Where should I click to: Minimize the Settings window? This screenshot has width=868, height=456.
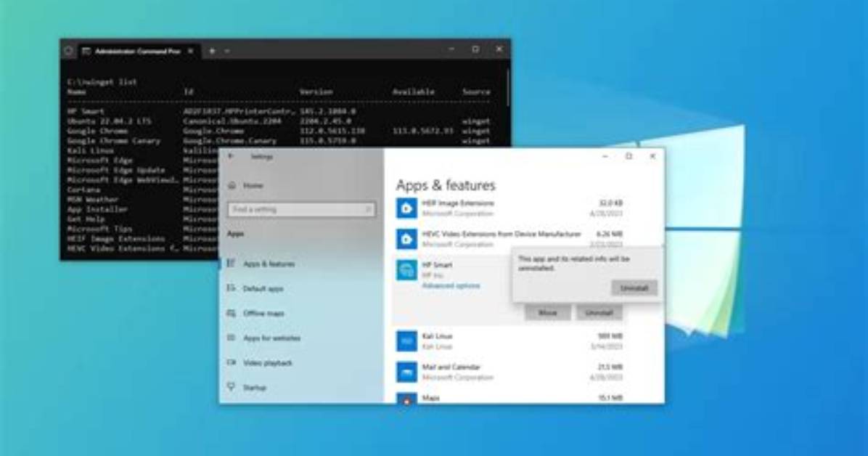605,157
